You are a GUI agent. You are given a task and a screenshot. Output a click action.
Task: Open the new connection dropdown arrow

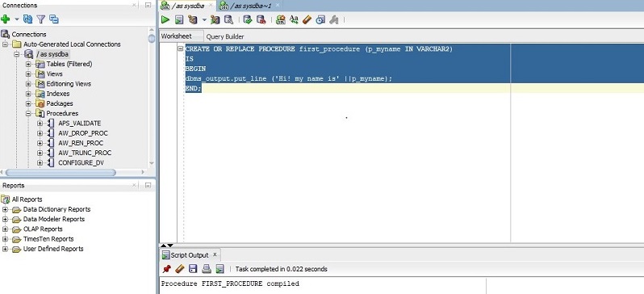point(17,19)
